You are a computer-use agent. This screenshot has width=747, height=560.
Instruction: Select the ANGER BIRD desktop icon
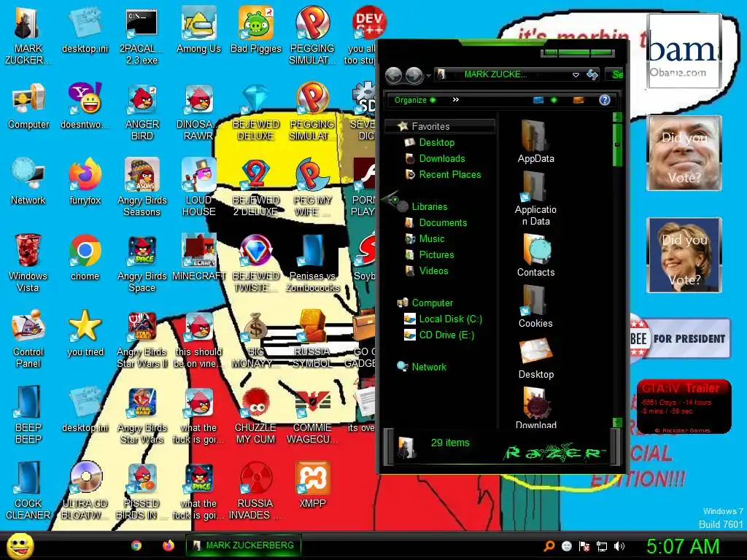pos(142,112)
